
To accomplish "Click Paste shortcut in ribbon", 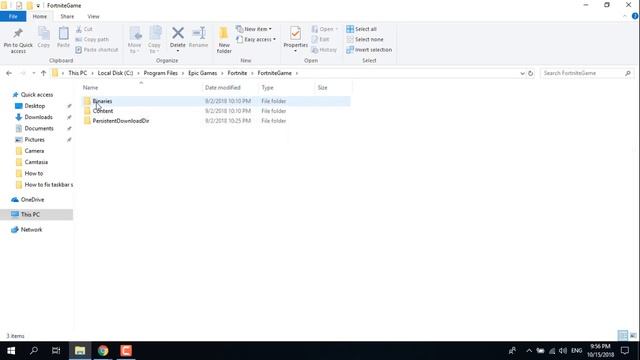I will tap(97, 50).
